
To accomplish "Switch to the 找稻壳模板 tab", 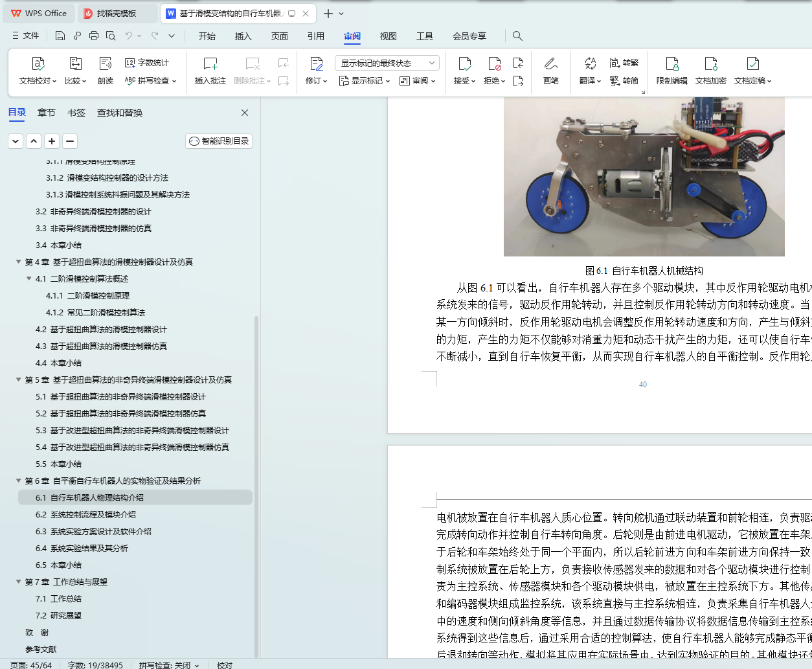I will [x=117, y=13].
